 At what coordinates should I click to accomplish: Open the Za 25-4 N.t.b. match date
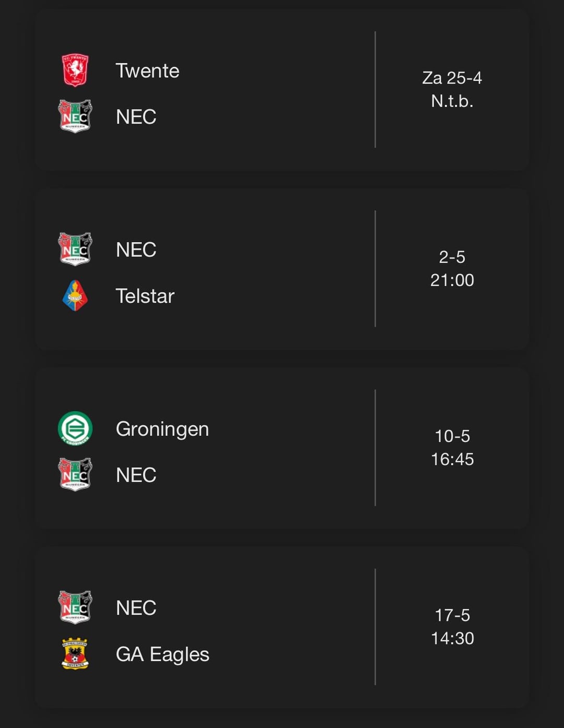452,89
